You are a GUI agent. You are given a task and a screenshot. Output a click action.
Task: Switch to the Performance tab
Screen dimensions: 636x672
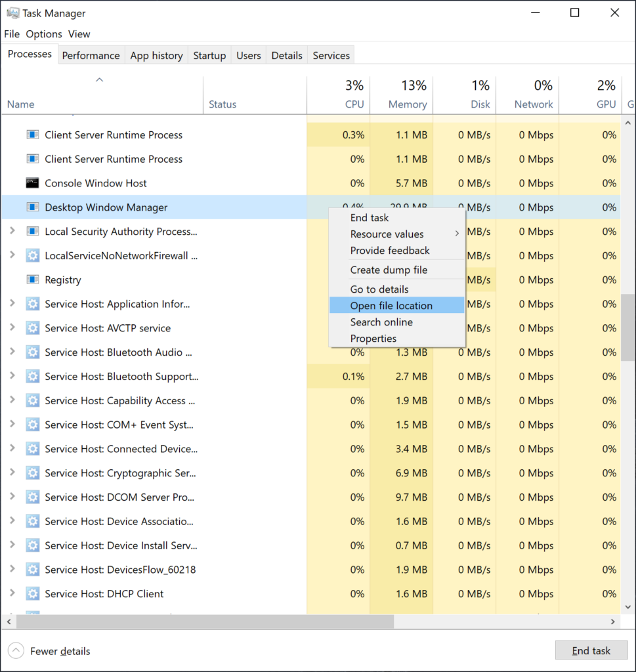[91, 55]
